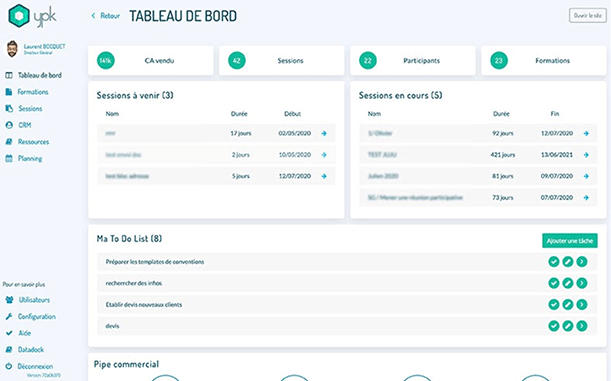Click the ypk hexagon logo

pos(19,16)
